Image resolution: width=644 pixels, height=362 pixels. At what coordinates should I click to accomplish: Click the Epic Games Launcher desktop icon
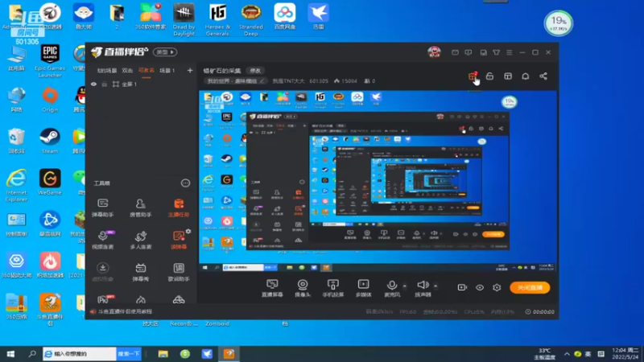[x=50, y=61]
